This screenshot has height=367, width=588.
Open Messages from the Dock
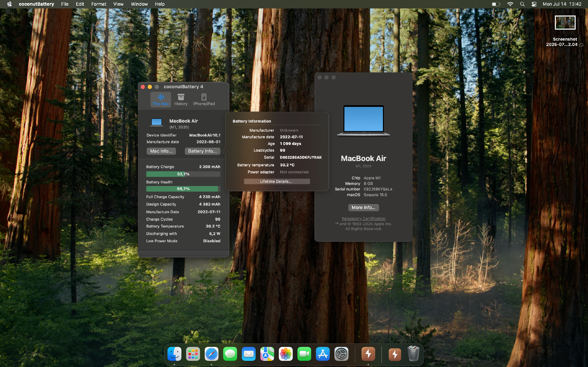(x=230, y=354)
